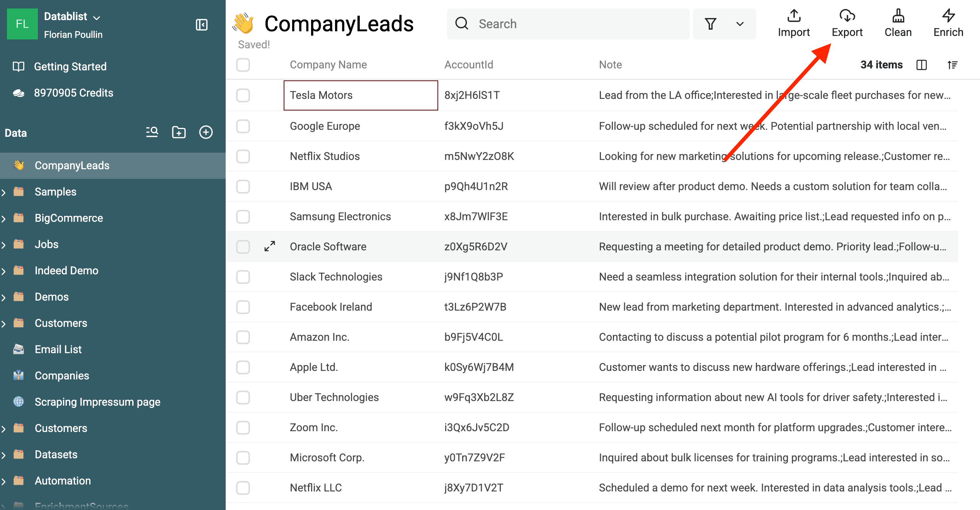Viewport: 980px width, 510px height.
Task: Open the filter panel
Action: tap(711, 24)
